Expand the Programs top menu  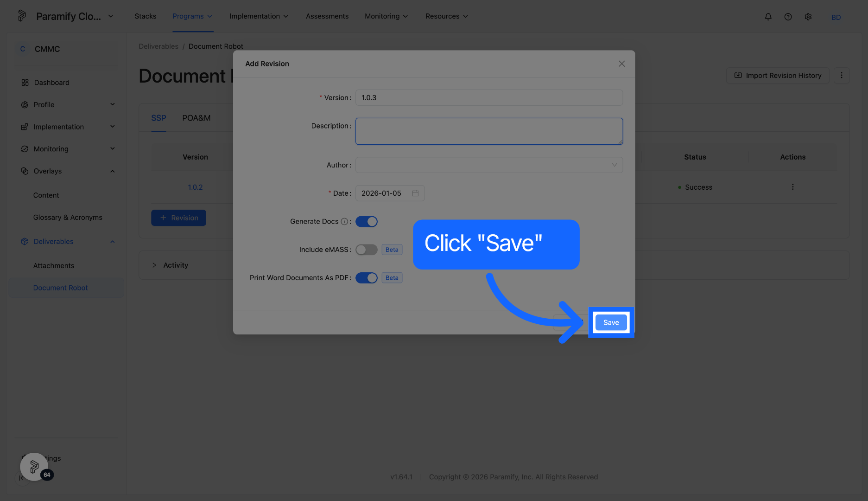tap(192, 16)
